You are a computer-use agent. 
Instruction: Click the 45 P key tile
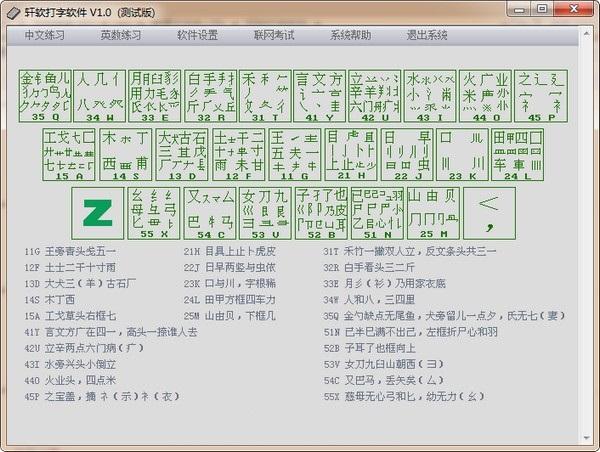541,96
